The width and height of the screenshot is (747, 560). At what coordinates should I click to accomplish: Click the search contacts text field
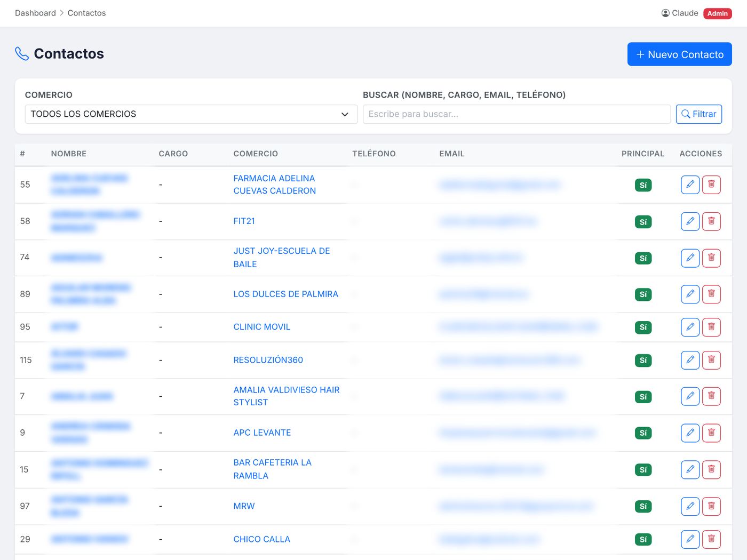coord(516,114)
